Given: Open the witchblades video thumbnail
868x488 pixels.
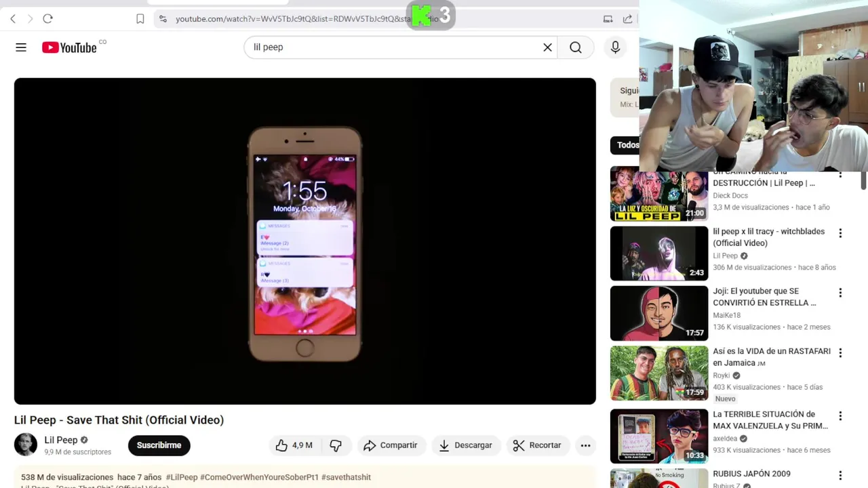Looking at the screenshot, I should pos(659,253).
